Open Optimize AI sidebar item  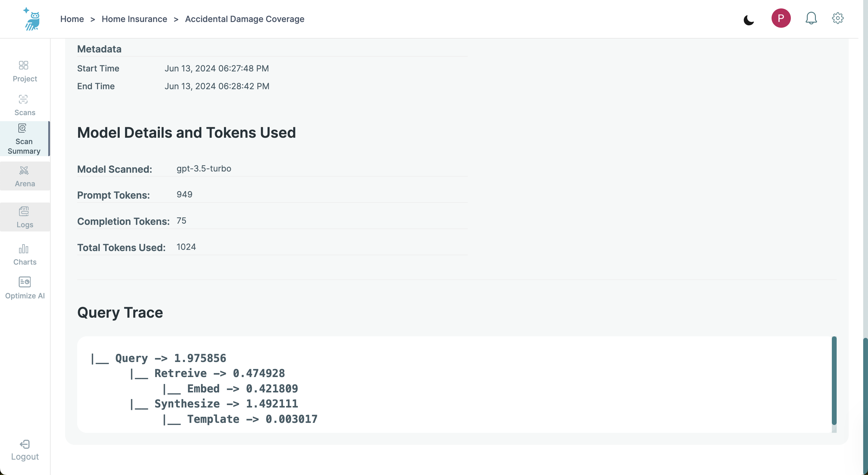[25, 288]
